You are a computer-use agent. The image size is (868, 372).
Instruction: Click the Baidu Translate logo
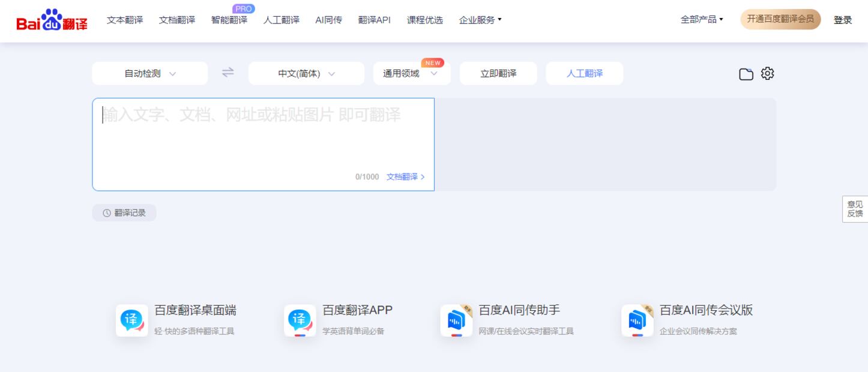(52, 20)
